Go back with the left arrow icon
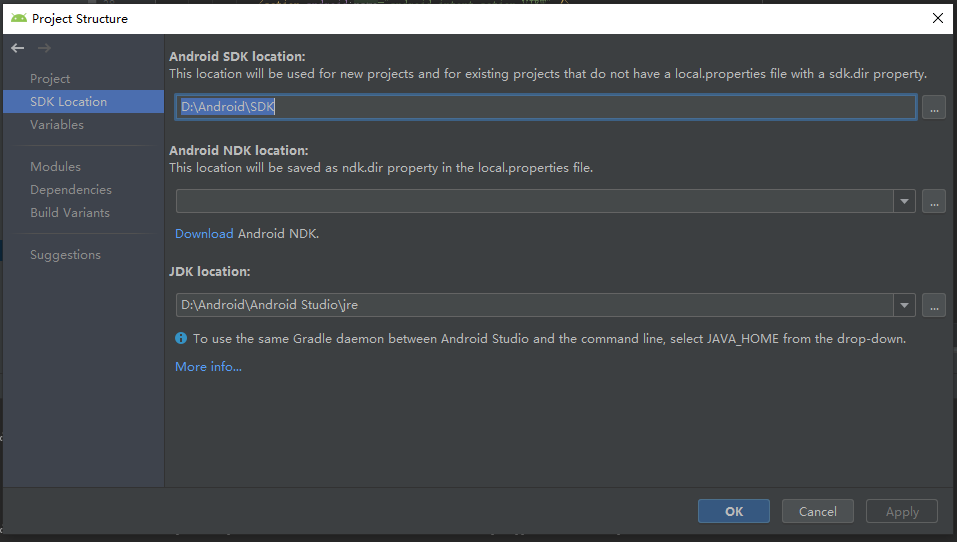Image resolution: width=957 pixels, height=542 pixels. click(x=18, y=48)
